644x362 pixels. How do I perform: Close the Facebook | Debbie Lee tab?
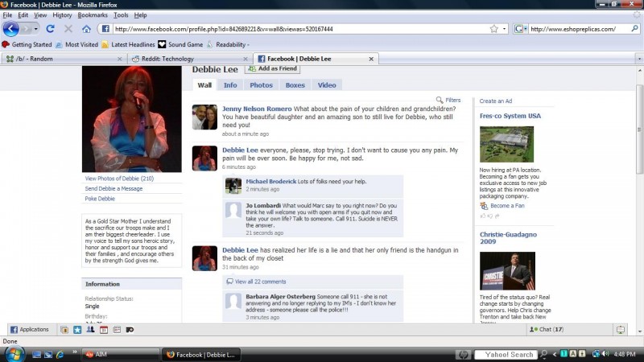pos(371,59)
